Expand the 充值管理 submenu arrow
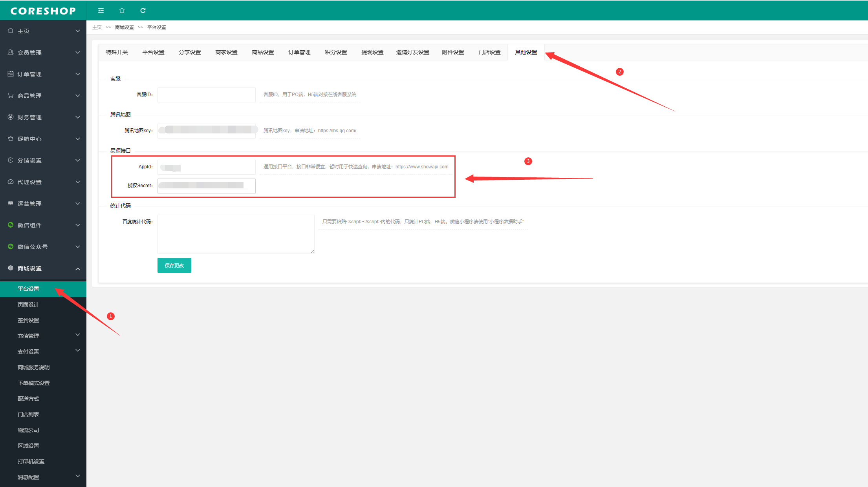The image size is (868, 487). click(78, 335)
